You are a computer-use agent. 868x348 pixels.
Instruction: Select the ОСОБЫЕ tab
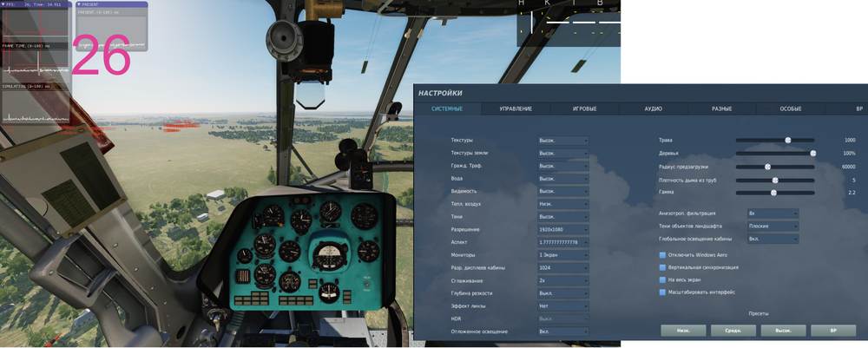791,109
